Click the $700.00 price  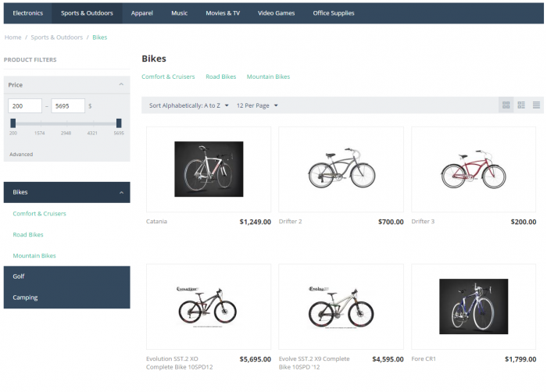point(391,222)
